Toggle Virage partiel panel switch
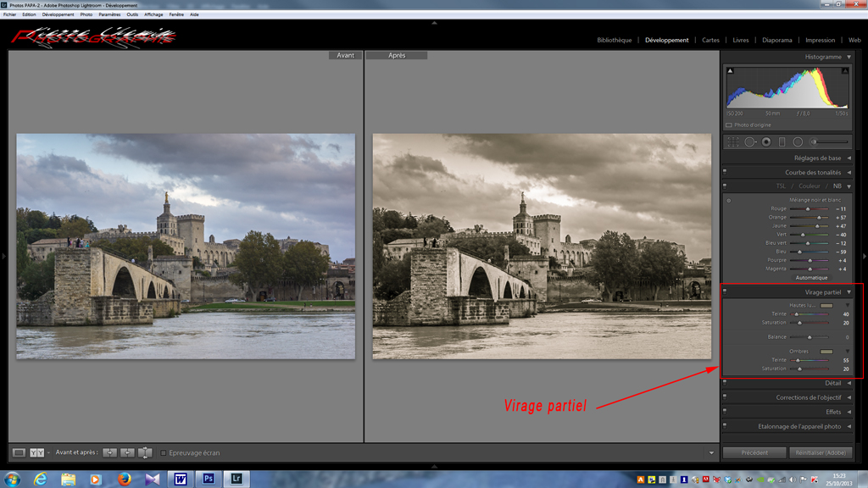 pyautogui.click(x=725, y=292)
